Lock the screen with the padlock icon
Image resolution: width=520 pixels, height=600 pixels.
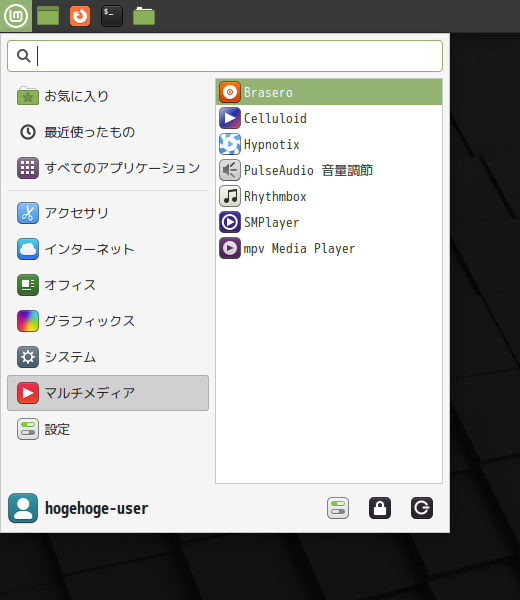pos(380,508)
